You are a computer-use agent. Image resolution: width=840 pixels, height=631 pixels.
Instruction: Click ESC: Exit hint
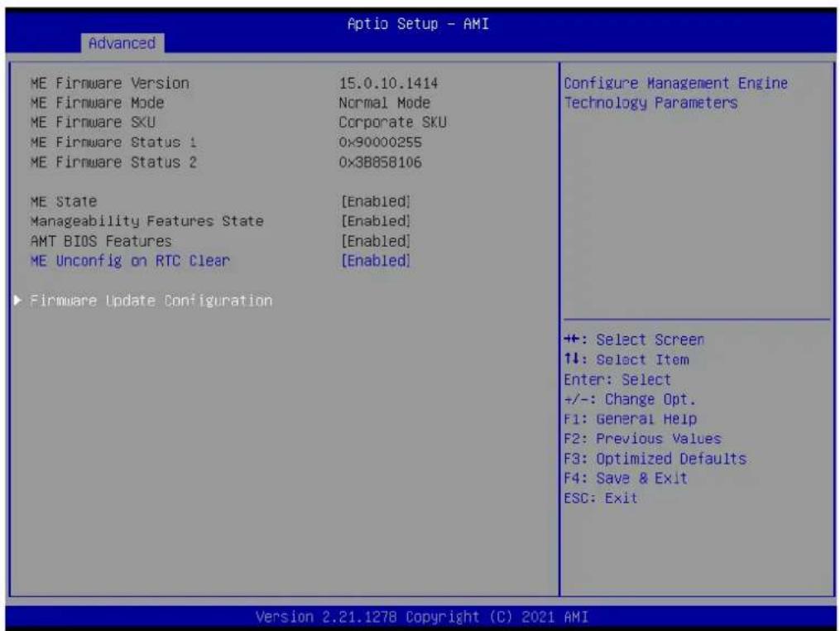click(601, 499)
